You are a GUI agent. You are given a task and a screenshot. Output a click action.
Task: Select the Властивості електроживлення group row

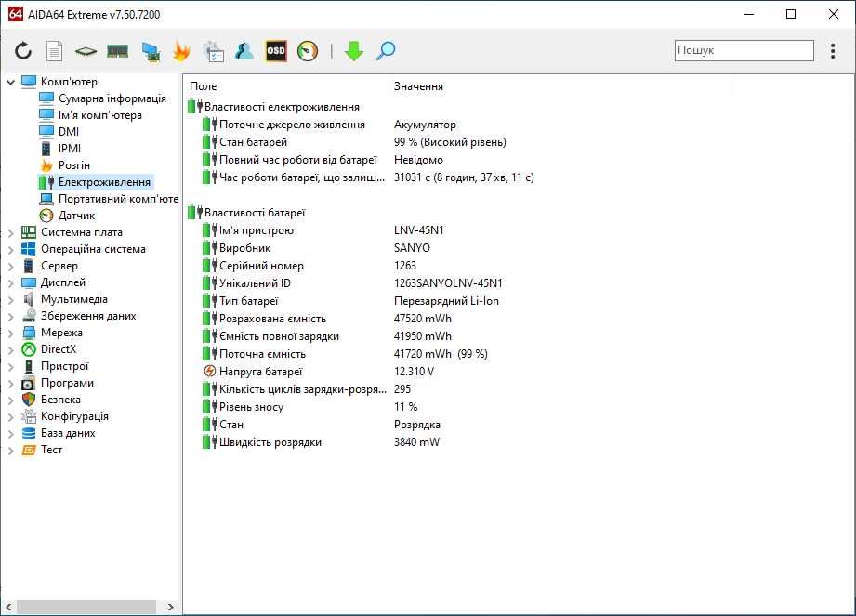[x=282, y=107]
